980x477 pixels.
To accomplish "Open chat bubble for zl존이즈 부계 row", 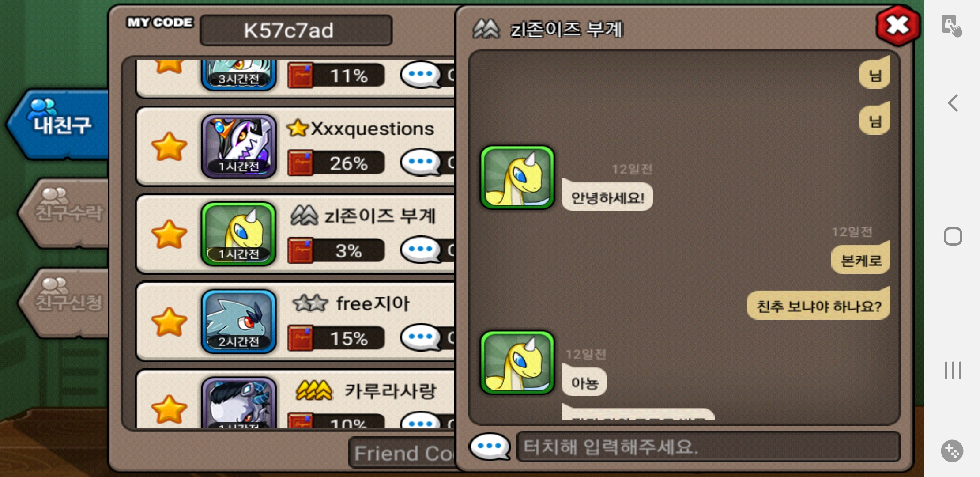I will point(422,250).
